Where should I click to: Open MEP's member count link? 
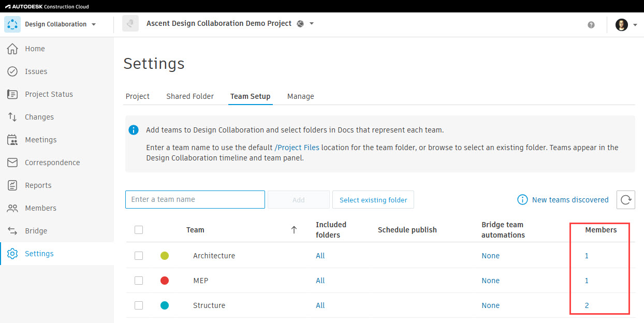(x=587, y=281)
